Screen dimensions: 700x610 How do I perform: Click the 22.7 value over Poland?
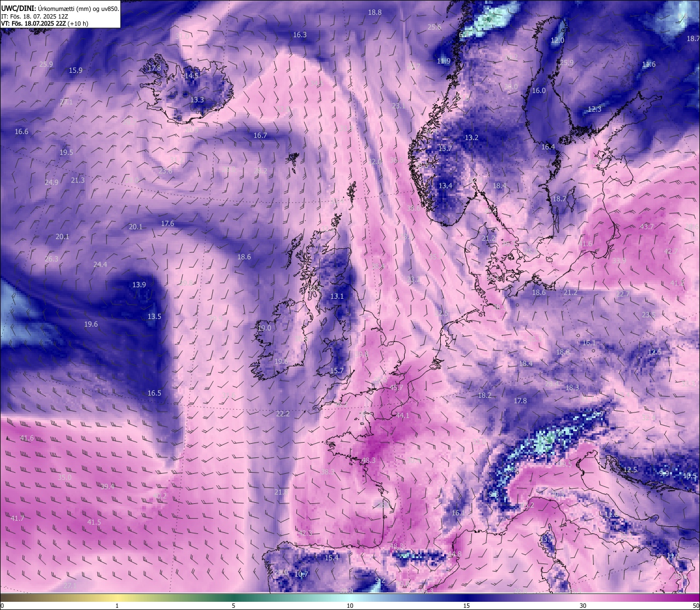(x=623, y=294)
